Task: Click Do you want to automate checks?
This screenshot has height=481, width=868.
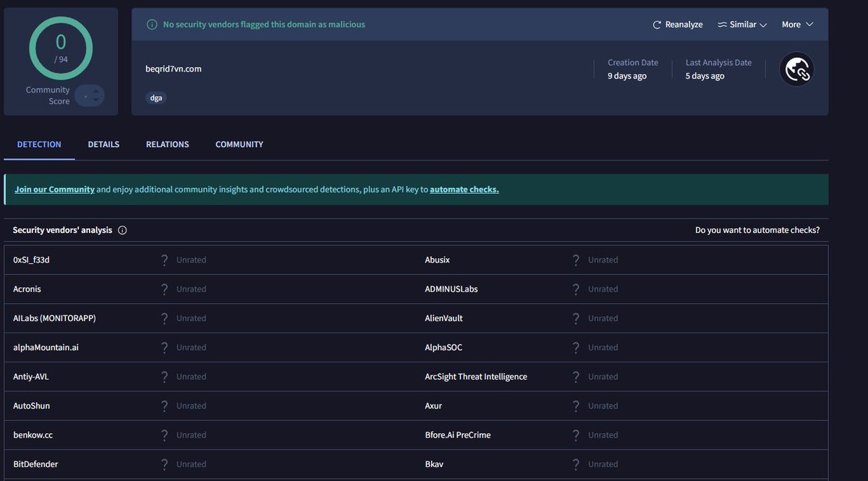Action: pos(757,230)
